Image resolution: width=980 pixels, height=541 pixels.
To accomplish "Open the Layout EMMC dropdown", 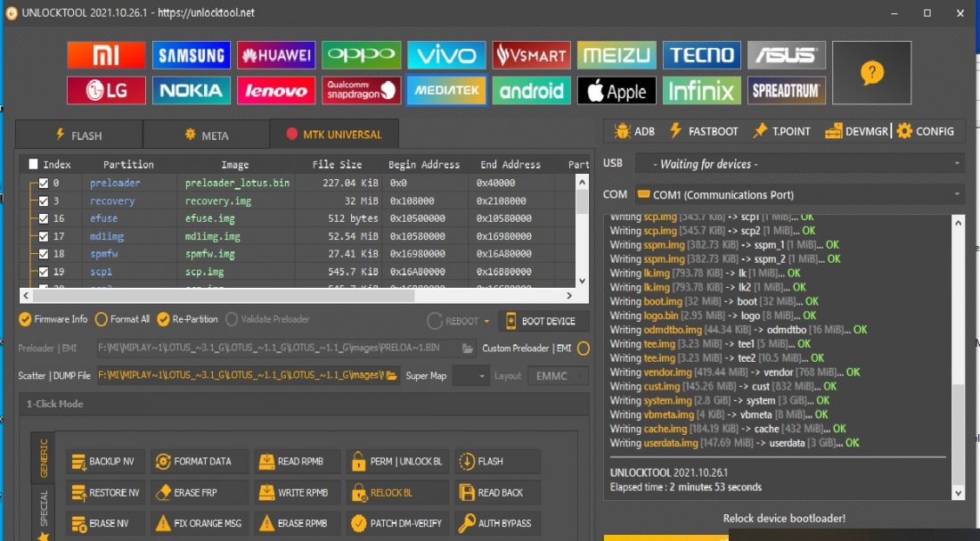I will (x=558, y=376).
